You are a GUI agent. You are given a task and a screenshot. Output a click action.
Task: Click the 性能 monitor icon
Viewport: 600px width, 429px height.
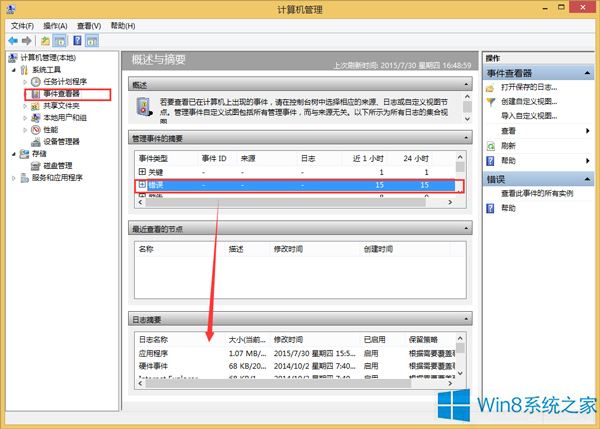36,130
